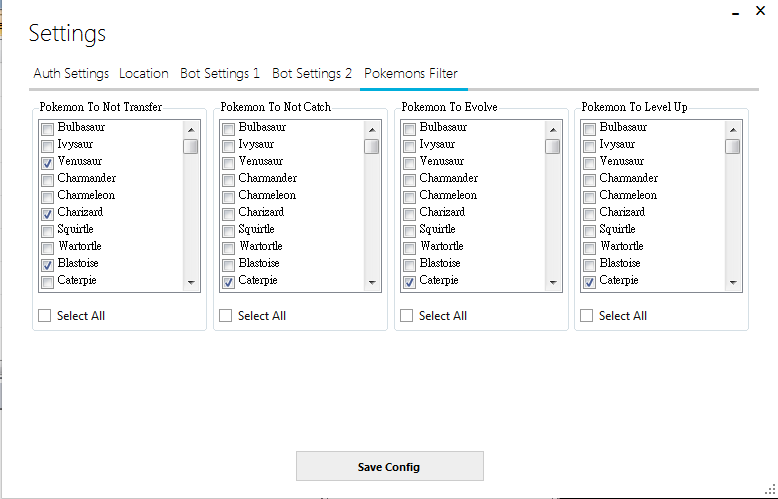This screenshot has height=499, width=778.
Task: Click scroll down arrow in Not Transfer list
Action: (191, 283)
